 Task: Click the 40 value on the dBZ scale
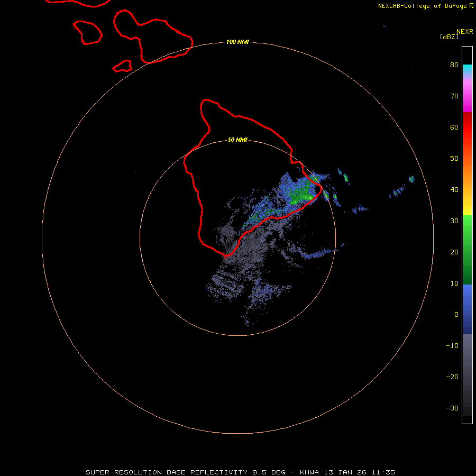[x=454, y=190]
